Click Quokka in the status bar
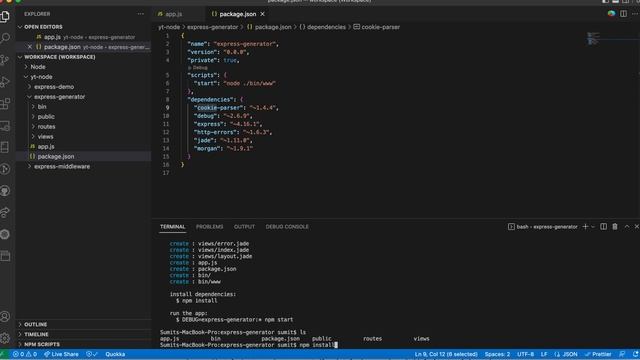This screenshot has height=360, width=640. click(115, 354)
